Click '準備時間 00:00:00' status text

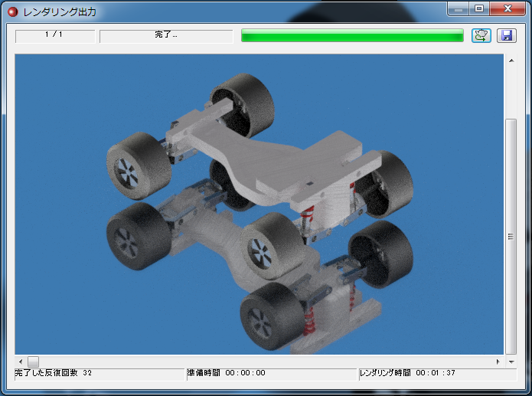pyautogui.click(x=226, y=372)
